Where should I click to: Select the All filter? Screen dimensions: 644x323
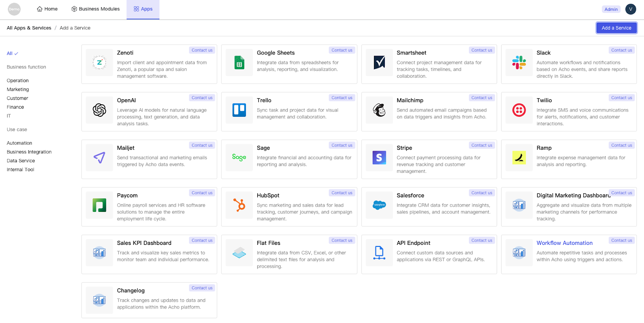pyautogui.click(x=12, y=54)
